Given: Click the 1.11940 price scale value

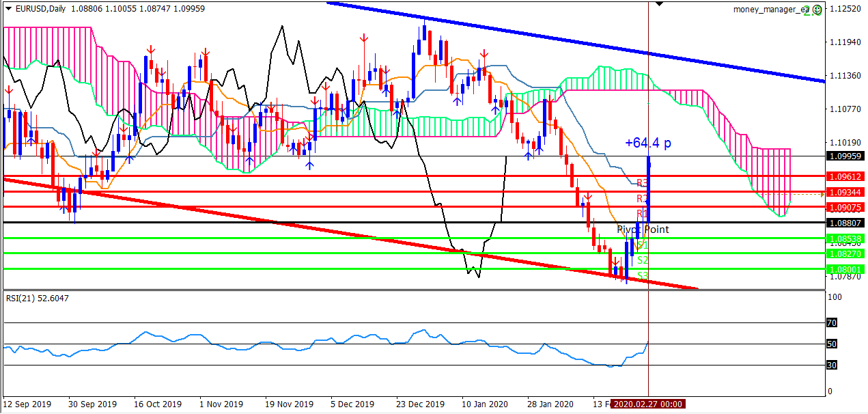Looking at the screenshot, I should pyautogui.click(x=845, y=42).
